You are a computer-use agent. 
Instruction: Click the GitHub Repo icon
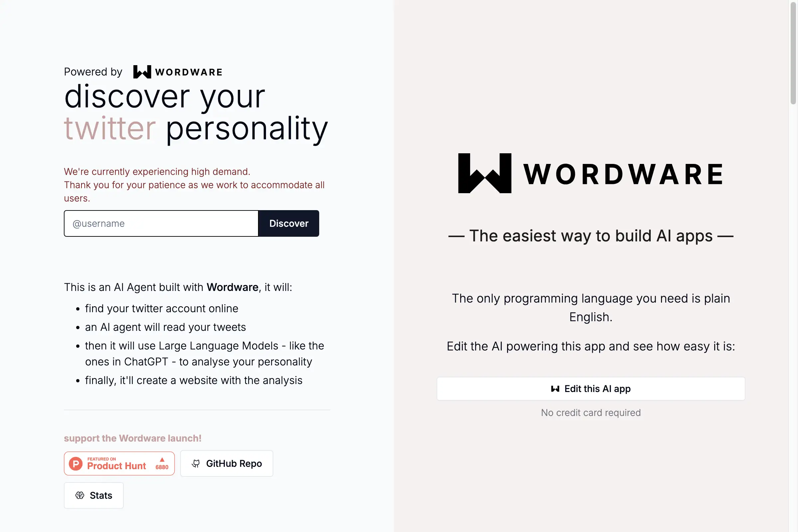click(x=196, y=463)
